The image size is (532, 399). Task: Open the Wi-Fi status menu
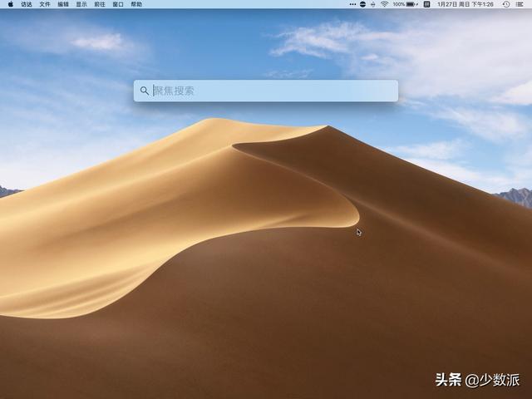384,4
